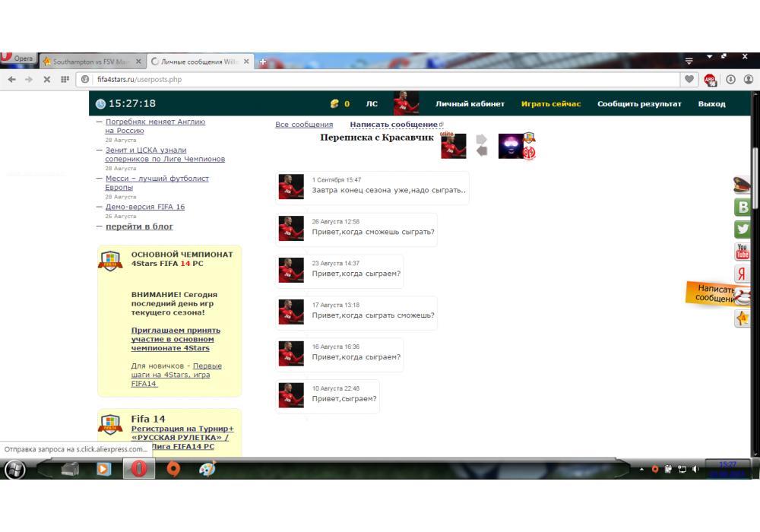The height and width of the screenshot is (532, 760).
Task: Click Играть сейчас in header
Action: point(550,103)
